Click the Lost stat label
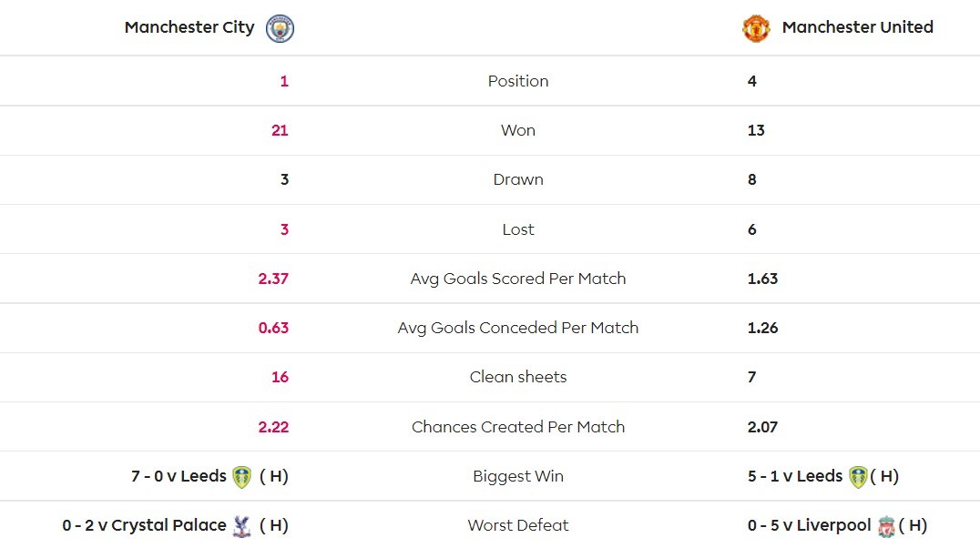This screenshot has width=980, height=548. coord(518,229)
